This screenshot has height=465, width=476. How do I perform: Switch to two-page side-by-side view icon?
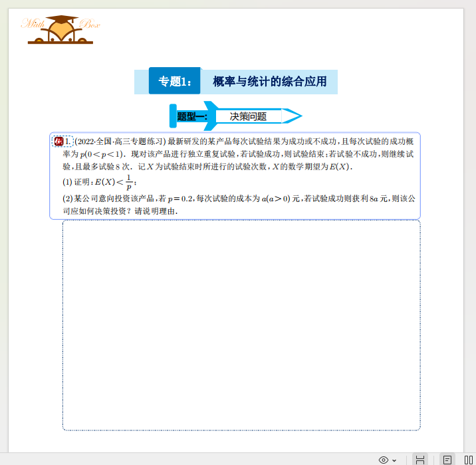tap(468, 460)
